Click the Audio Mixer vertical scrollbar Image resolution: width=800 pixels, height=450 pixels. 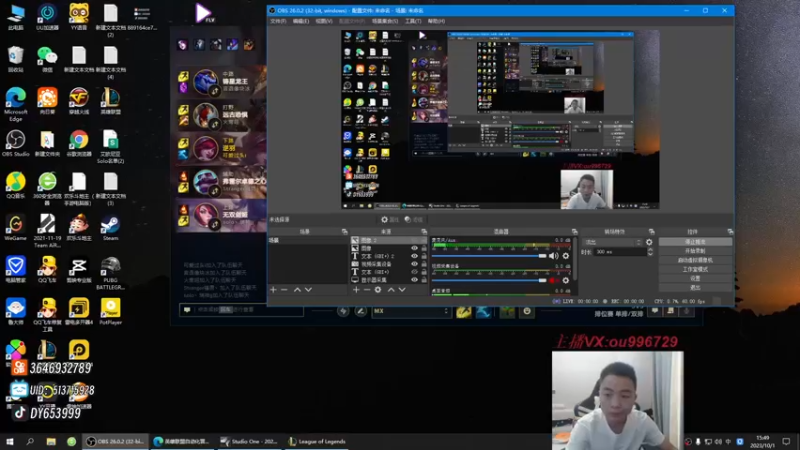click(576, 258)
